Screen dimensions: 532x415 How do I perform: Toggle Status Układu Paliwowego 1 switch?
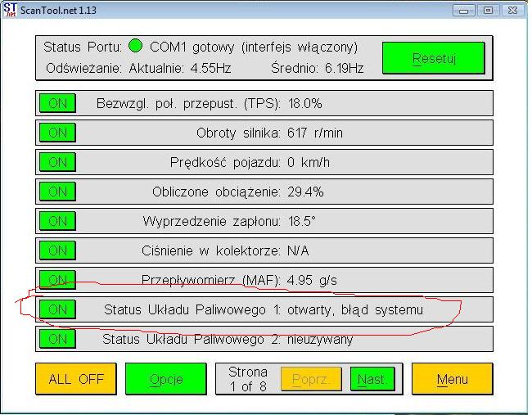pos(57,309)
